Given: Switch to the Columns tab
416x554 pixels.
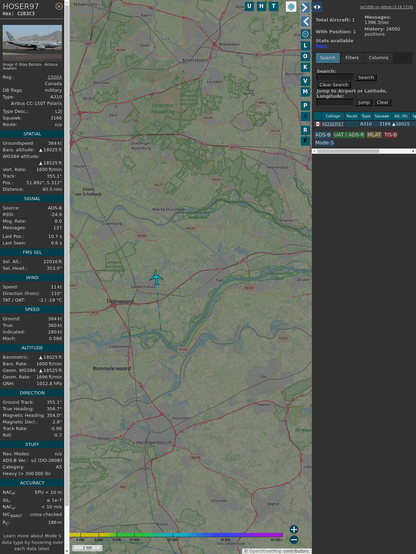Looking at the screenshot, I should (x=378, y=58).
